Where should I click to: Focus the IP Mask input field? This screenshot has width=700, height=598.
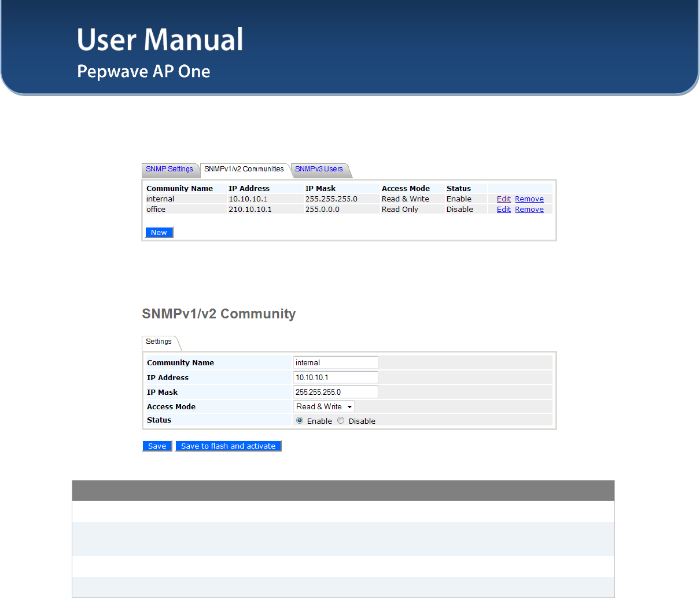[336, 392]
